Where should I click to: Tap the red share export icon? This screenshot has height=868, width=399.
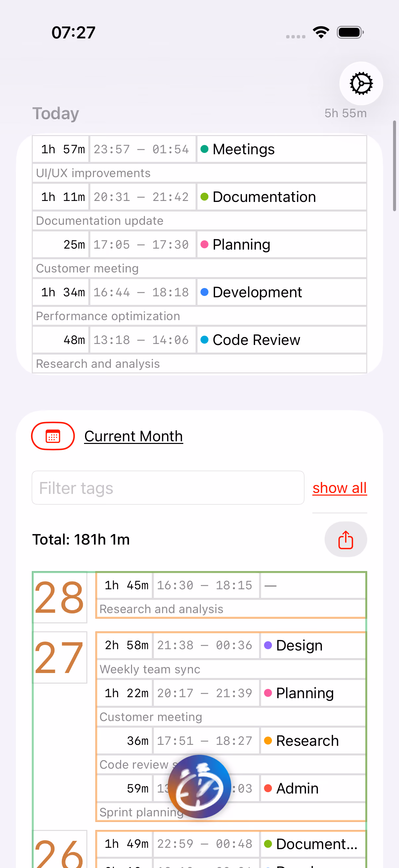coord(345,540)
